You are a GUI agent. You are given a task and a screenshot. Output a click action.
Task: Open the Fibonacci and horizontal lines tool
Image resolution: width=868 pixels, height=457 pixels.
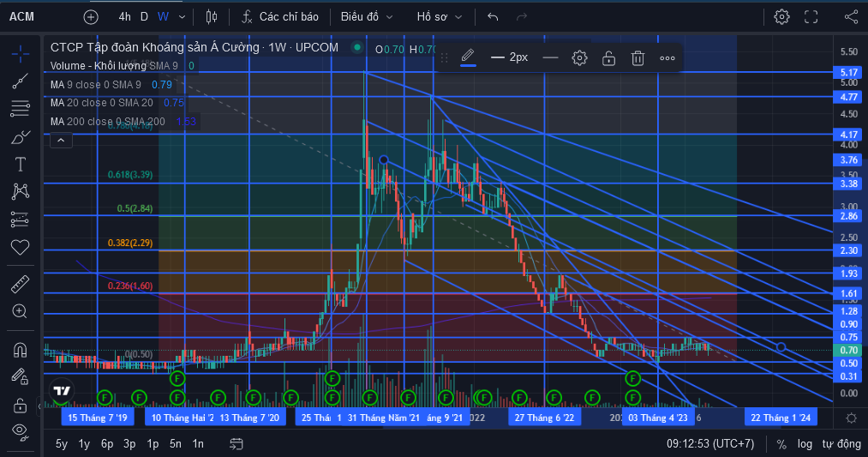pyautogui.click(x=20, y=109)
